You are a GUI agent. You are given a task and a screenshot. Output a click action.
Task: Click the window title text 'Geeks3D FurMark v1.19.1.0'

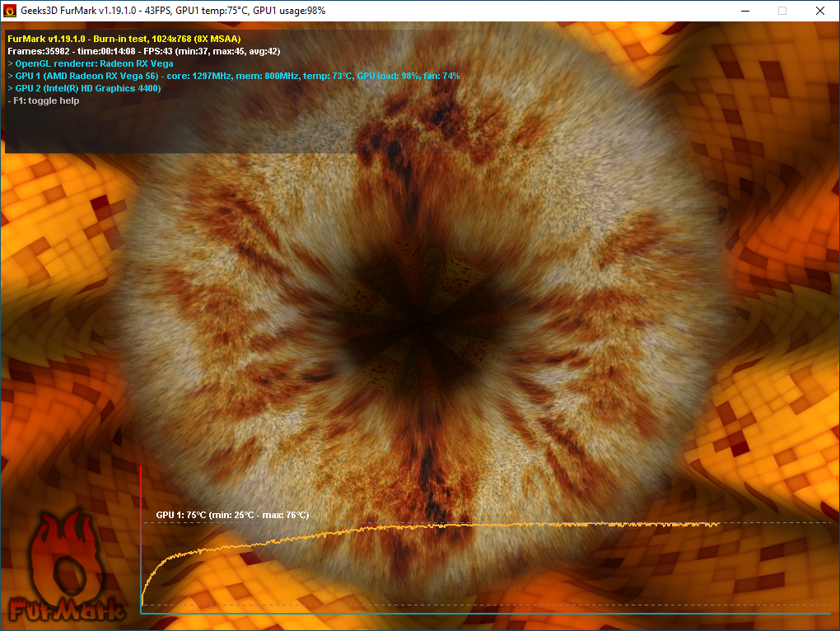tap(79, 11)
